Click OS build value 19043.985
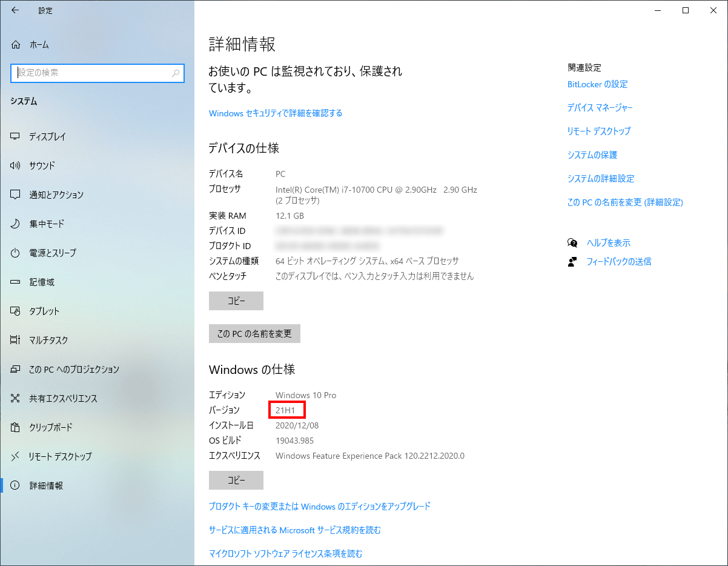Screen dimensions: 728x566 coord(294,441)
